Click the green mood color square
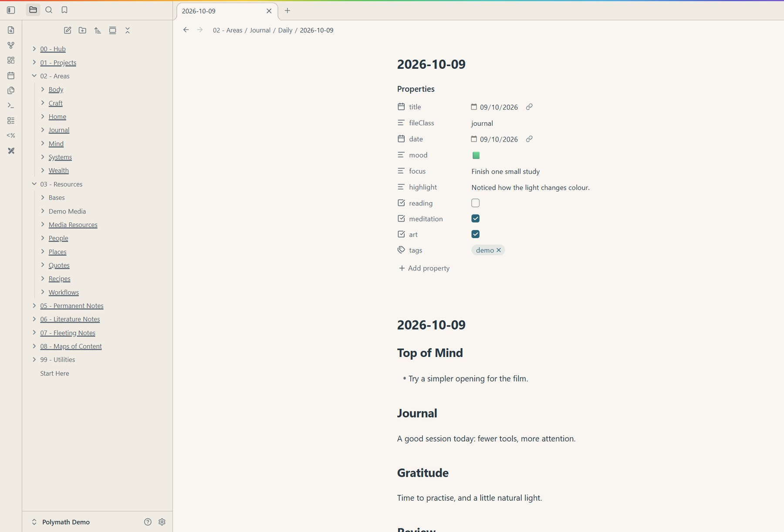 click(476, 155)
